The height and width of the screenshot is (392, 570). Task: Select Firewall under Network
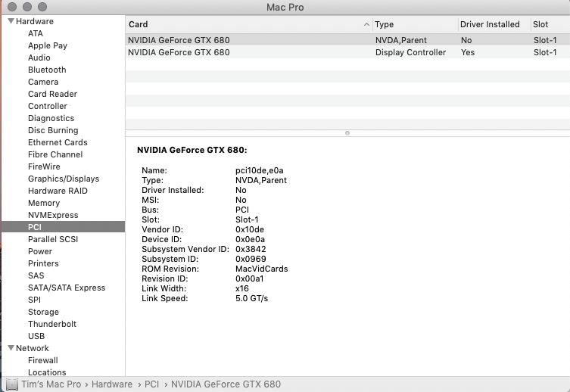(43, 360)
